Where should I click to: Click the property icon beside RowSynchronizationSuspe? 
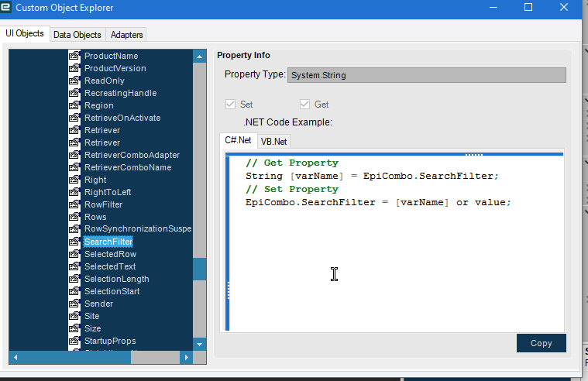74,228
